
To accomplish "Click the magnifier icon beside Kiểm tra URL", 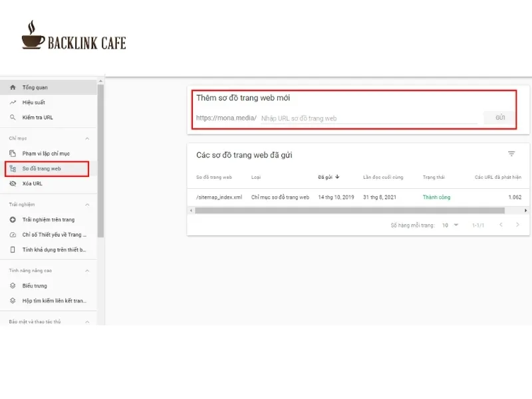I will coord(13,117).
